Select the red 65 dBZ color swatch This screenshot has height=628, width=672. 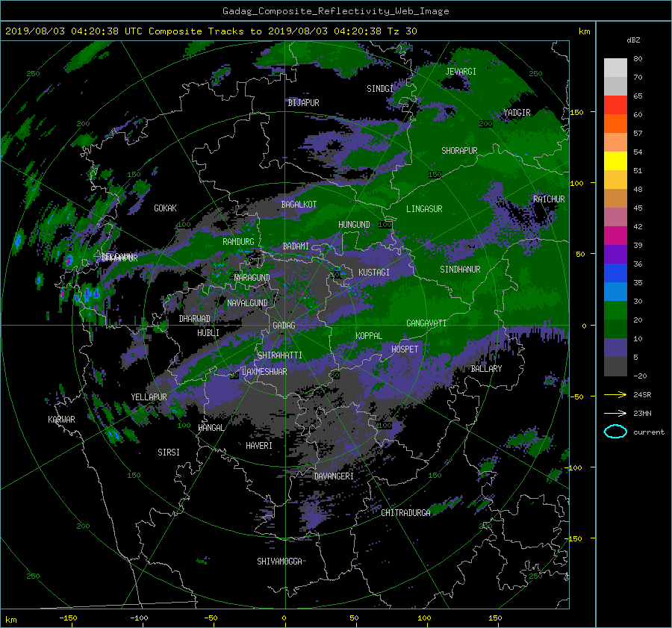pos(615,105)
